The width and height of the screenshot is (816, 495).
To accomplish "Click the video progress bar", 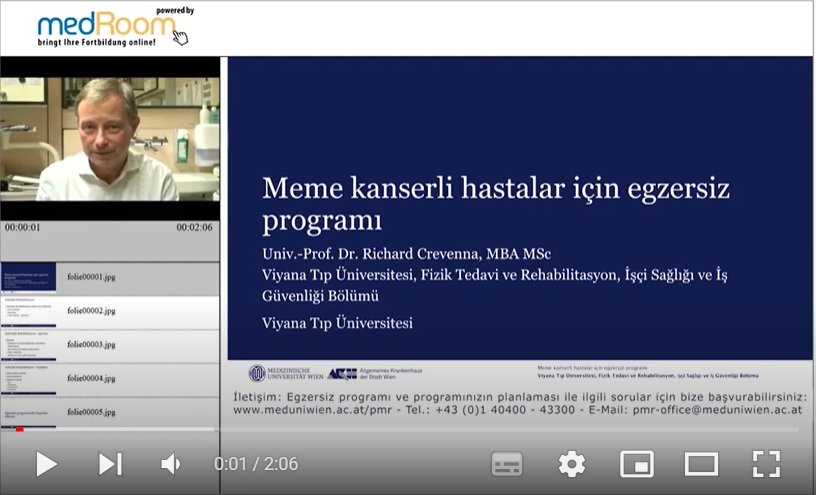I will pyautogui.click(x=408, y=429).
